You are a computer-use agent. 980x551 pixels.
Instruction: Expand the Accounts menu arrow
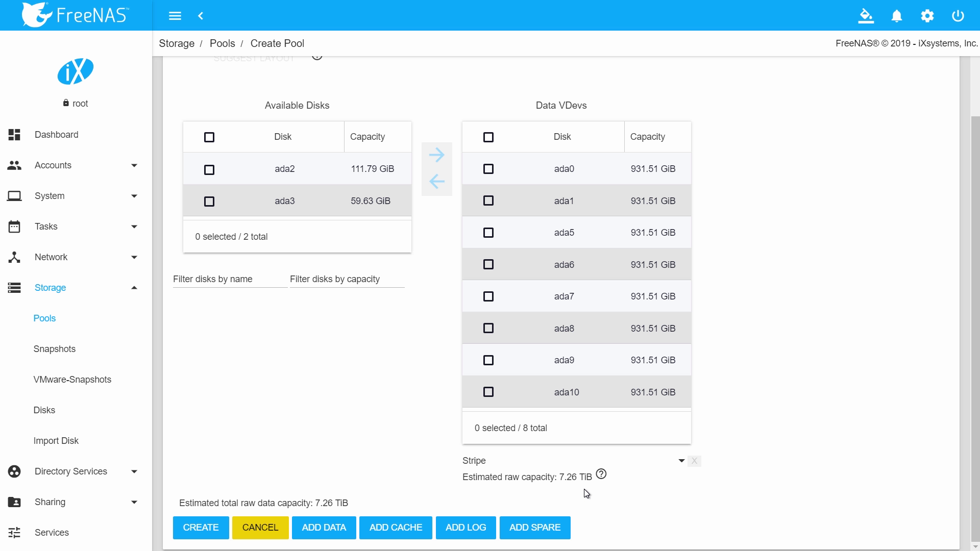(x=134, y=165)
